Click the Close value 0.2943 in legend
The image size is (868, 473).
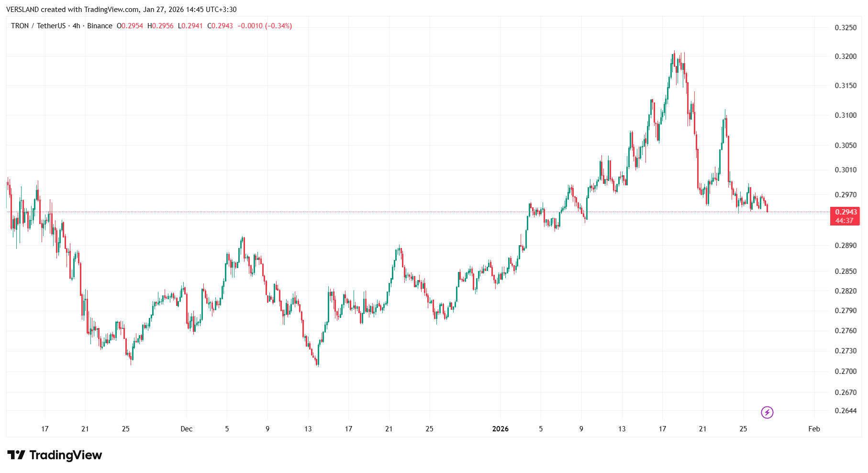[x=222, y=26]
